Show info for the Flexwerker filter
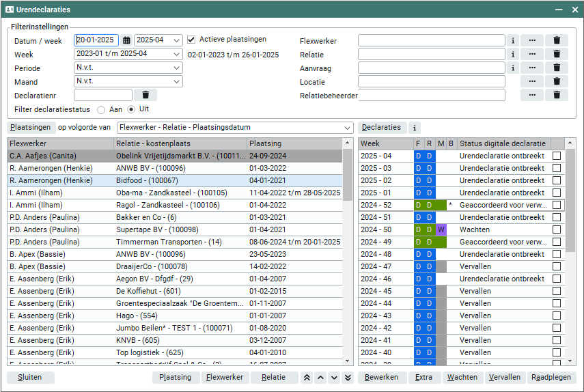The width and height of the screenshot is (584, 392). point(513,40)
